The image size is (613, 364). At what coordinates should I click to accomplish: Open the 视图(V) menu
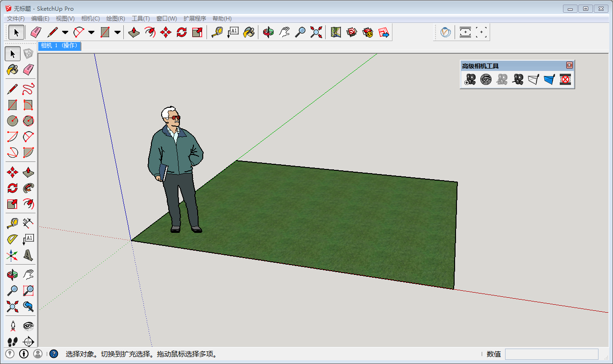pos(65,19)
